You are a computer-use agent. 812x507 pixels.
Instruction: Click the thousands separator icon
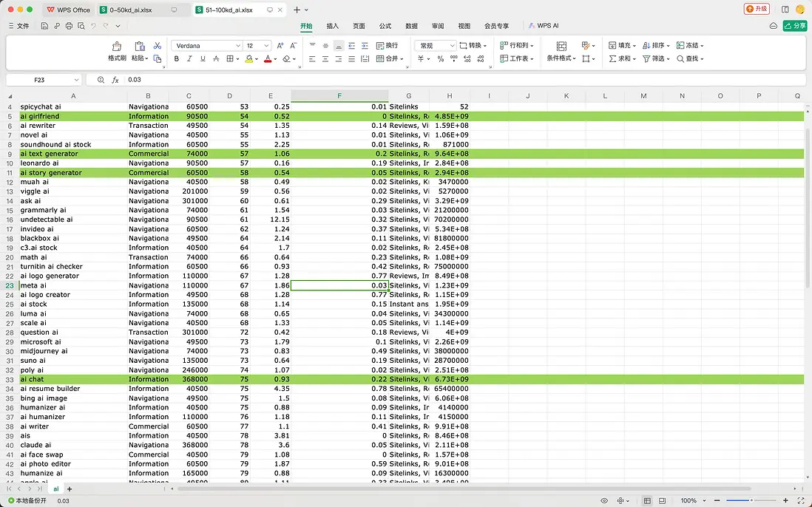(453, 59)
